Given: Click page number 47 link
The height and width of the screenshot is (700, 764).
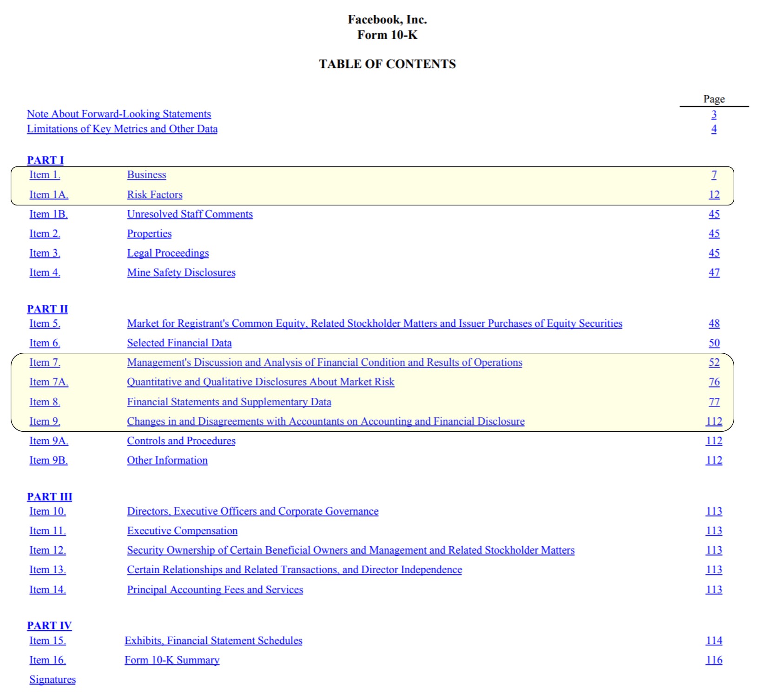Looking at the screenshot, I should 714,273.
